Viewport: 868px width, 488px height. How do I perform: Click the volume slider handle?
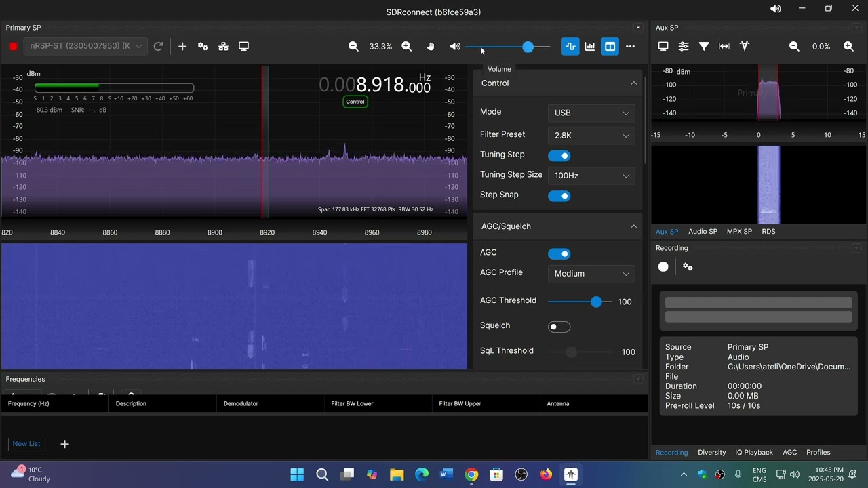pyautogui.click(x=528, y=47)
